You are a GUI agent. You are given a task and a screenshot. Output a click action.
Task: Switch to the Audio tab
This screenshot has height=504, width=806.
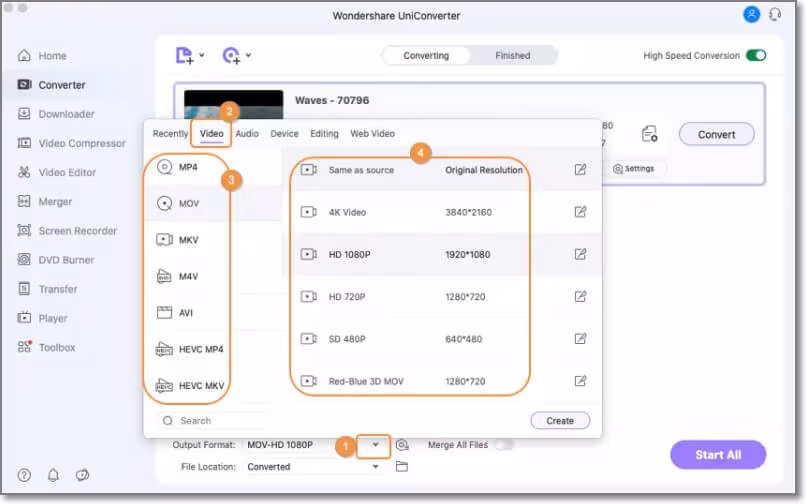(x=247, y=134)
